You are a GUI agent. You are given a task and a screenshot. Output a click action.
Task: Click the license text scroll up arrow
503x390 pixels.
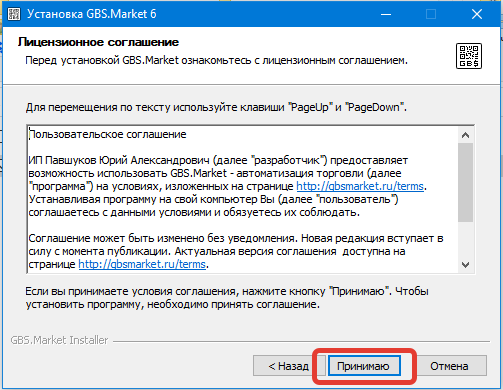point(465,135)
